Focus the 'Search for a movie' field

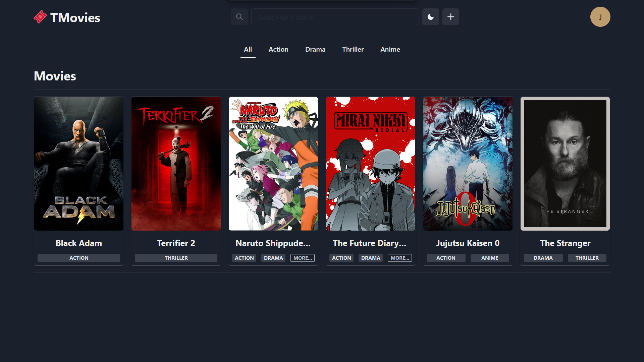pyautogui.click(x=335, y=17)
